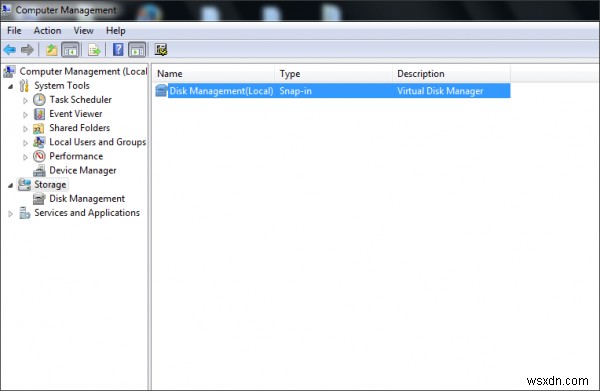This screenshot has height=391, width=600.
Task: Click the Disk Management(Local) row icon
Action: point(161,91)
